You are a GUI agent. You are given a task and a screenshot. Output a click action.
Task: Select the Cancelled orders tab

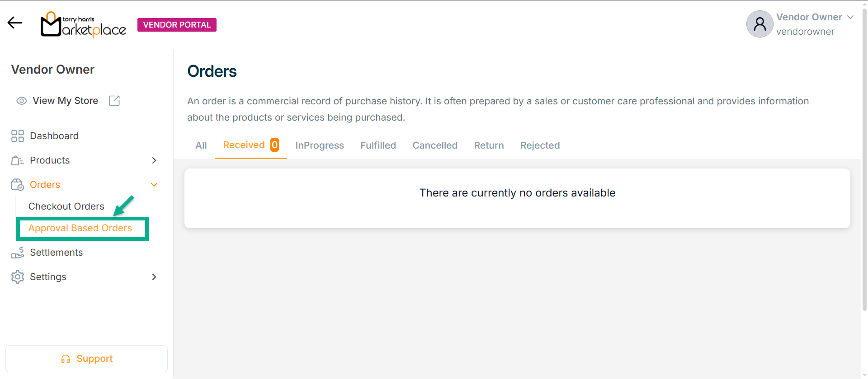(x=435, y=145)
